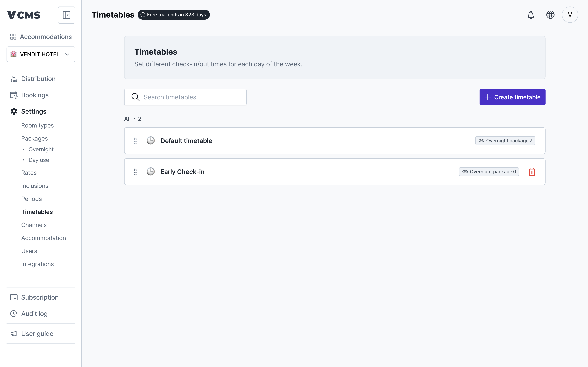Click the Early Check-in clock icon

151,171
